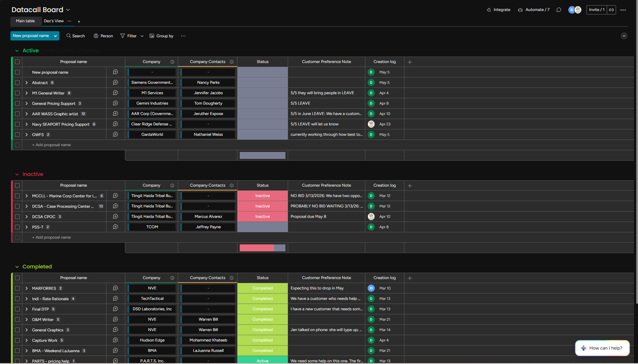The height and width of the screenshot is (364, 638).
Task: Click Company column info icon in Active group
Action: [x=172, y=62]
